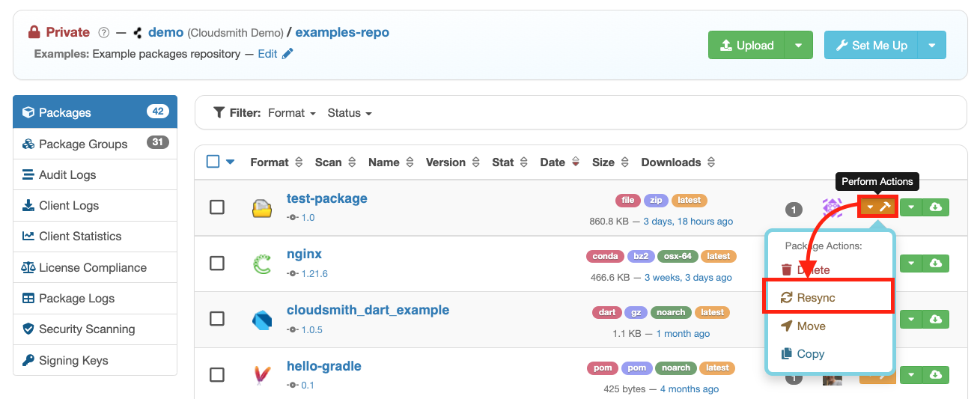
Task: Open Package Logs
Action: 95,298
